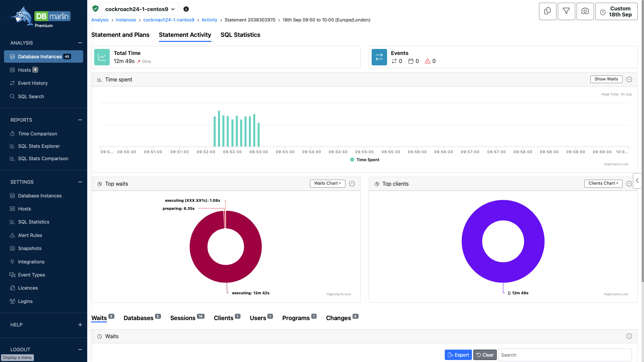The width and height of the screenshot is (644, 362).
Task: Open Licences settings
Action: (28, 288)
